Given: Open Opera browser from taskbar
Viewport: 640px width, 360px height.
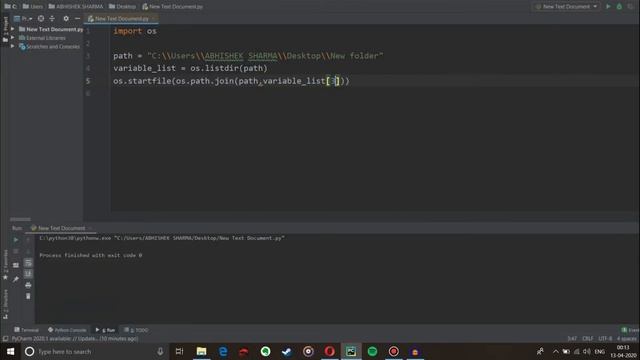Looking at the screenshot, I should [329, 351].
